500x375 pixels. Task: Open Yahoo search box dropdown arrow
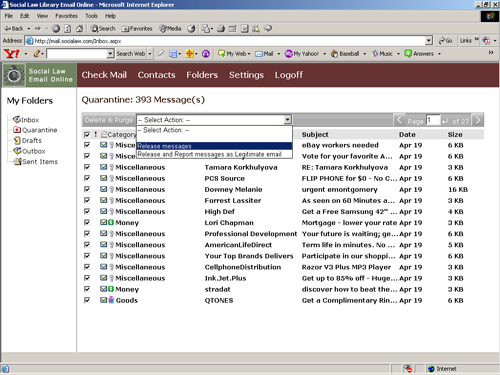pyautogui.click(x=110, y=53)
